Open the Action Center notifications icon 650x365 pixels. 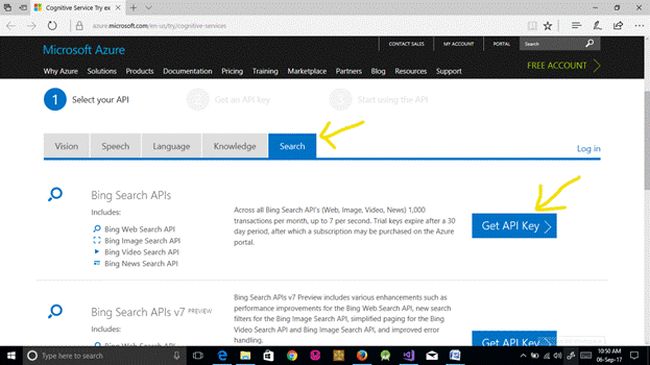(x=634, y=355)
